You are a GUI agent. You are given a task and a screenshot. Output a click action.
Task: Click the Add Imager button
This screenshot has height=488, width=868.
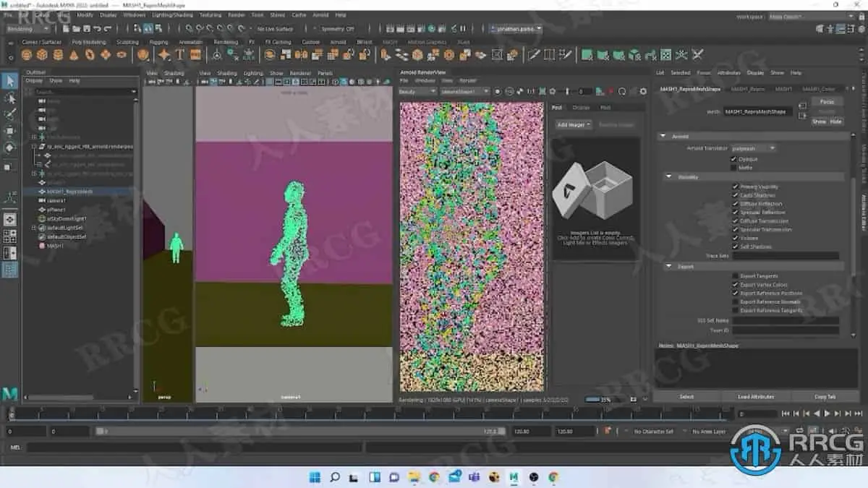(x=574, y=125)
